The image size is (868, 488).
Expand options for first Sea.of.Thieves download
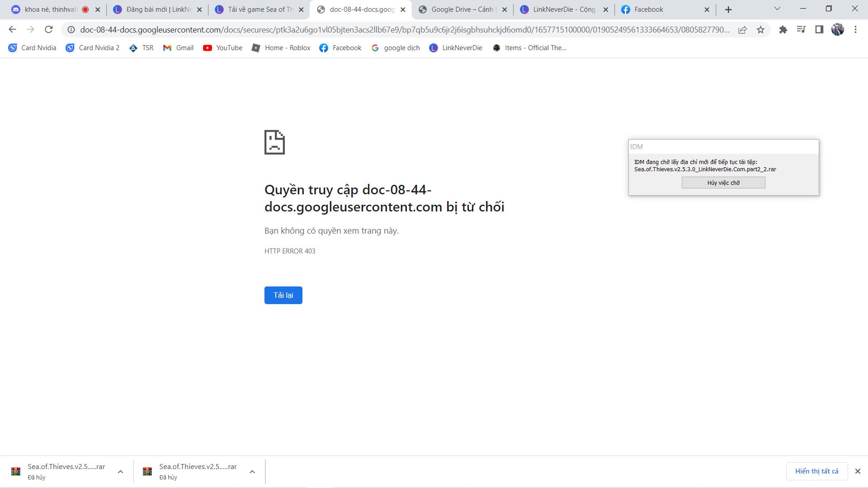coord(120,472)
